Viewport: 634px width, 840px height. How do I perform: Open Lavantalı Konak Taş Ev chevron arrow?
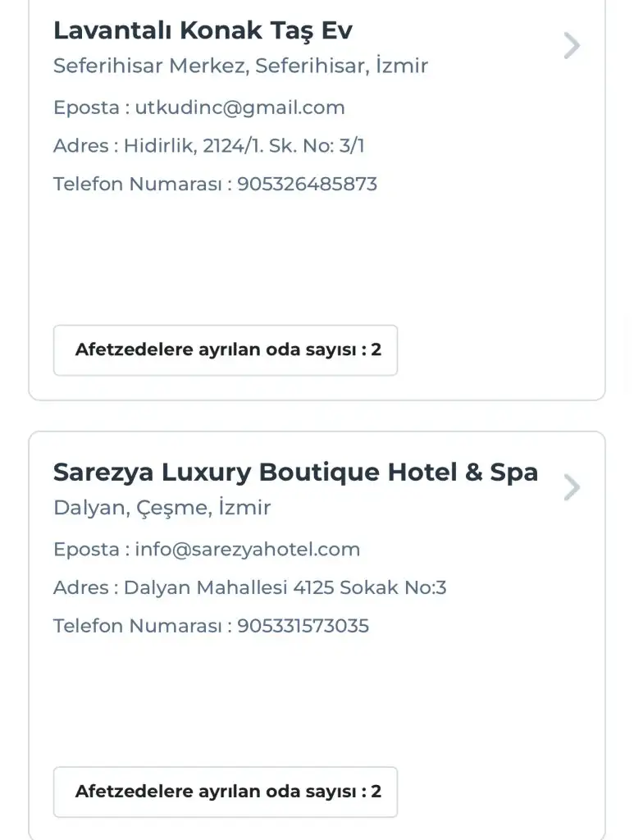tap(572, 46)
